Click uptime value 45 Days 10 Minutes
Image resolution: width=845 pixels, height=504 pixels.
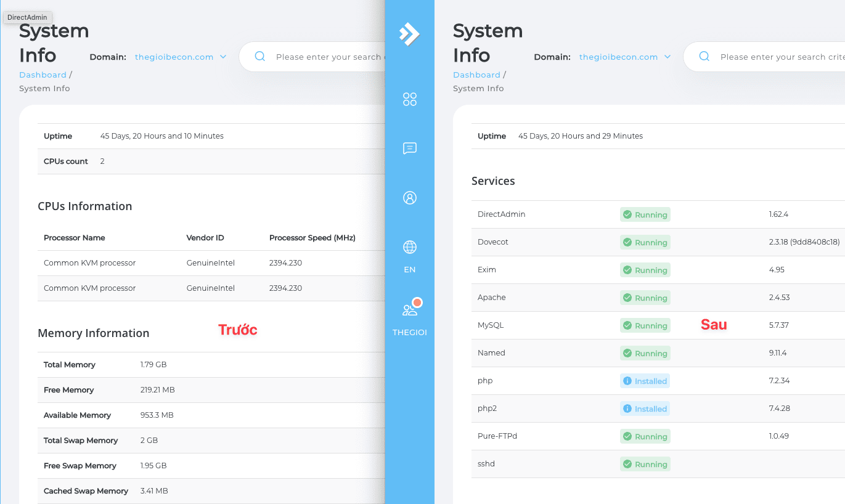162,136
